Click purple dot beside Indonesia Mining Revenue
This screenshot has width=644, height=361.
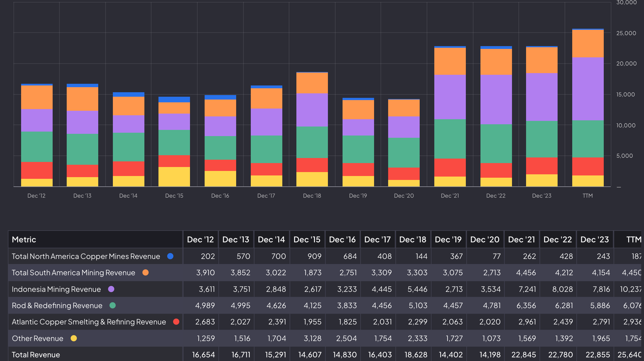click(111, 289)
